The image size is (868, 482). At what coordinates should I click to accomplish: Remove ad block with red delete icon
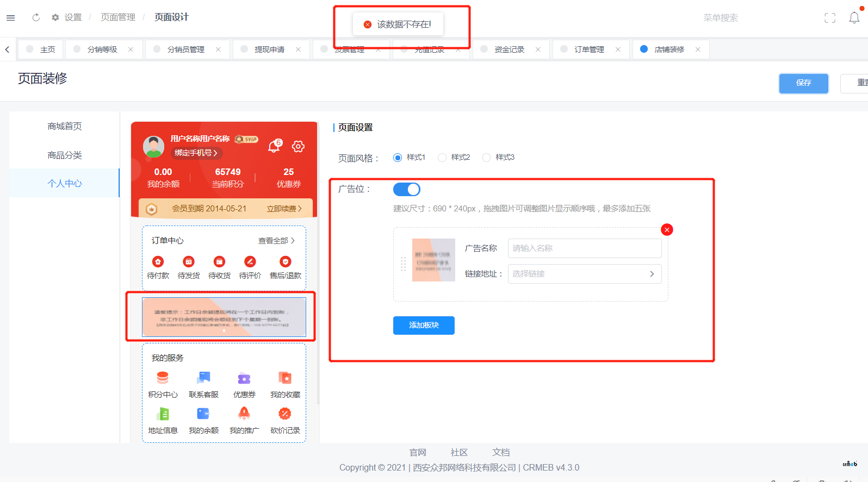[667, 230]
